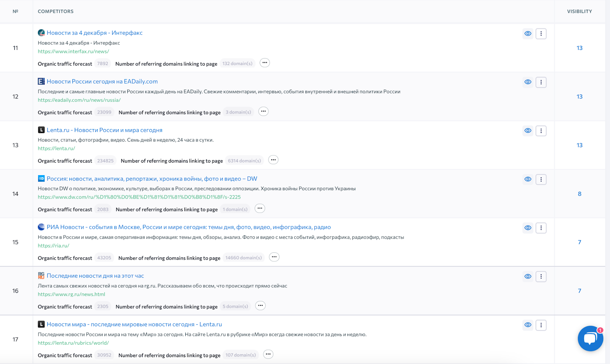The height and width of the screenshot is (364, 610).
Task: Toggle eye icon for DW competitor row
Action: coord(528,179)
